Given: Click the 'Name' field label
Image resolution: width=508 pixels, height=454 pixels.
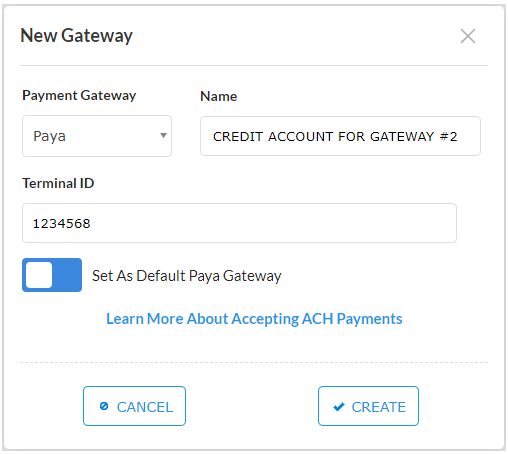Looking at the screenshot, I should pos(219,96).
